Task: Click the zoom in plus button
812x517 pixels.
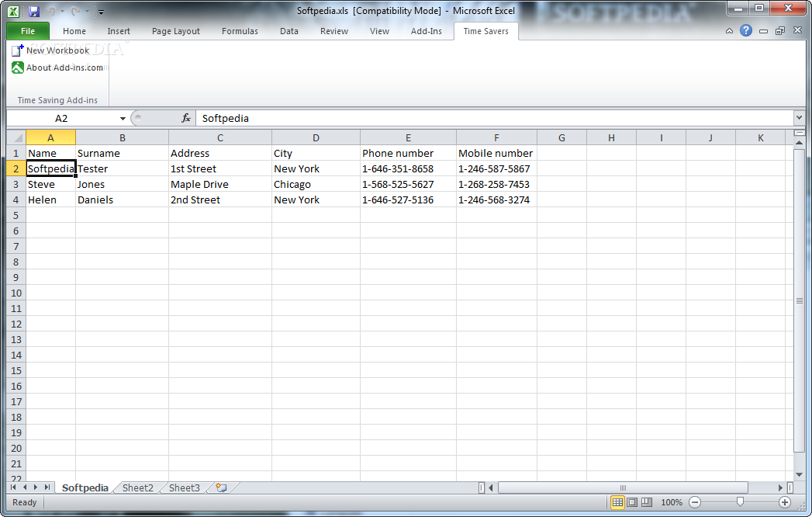Action: (x=785, y=502)
